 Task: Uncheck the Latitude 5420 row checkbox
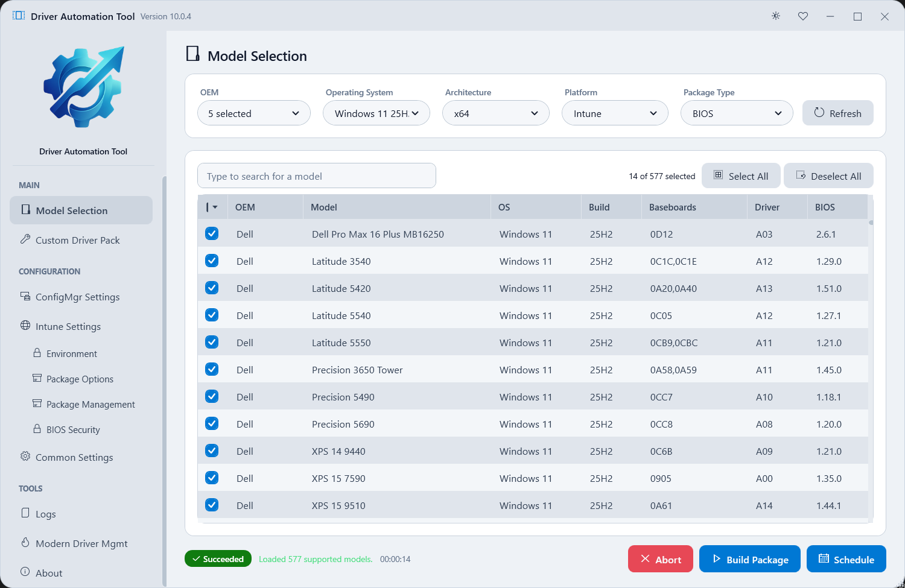[212, 288]
